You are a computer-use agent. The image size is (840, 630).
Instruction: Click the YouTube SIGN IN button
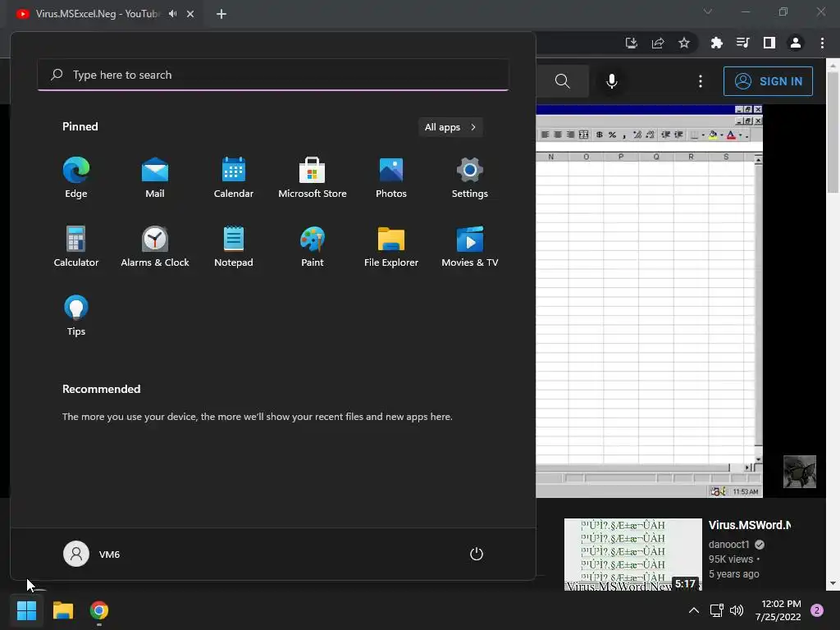(x=768, y=81)
